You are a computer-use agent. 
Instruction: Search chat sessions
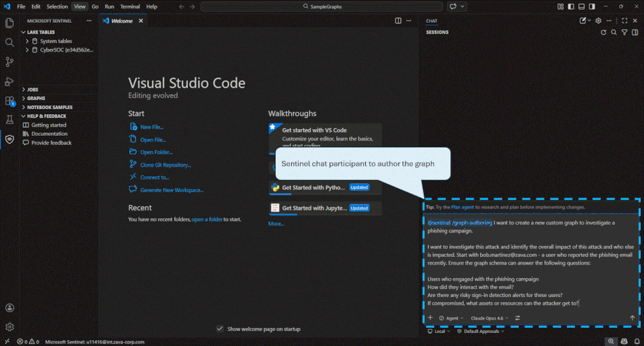614,32
